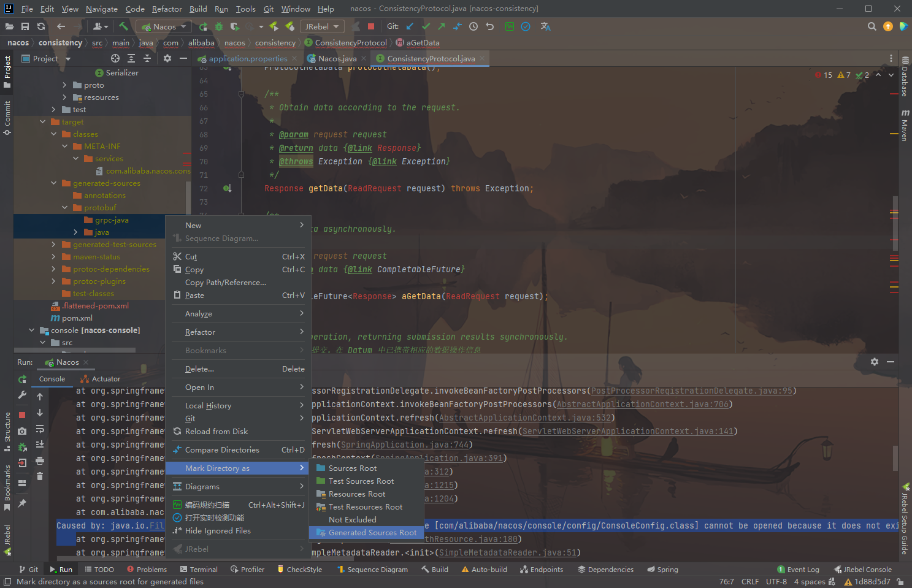This screenshot has height=588, width=912.
Task: Expand all in the Project panel
Action: (x=131, y=58)
